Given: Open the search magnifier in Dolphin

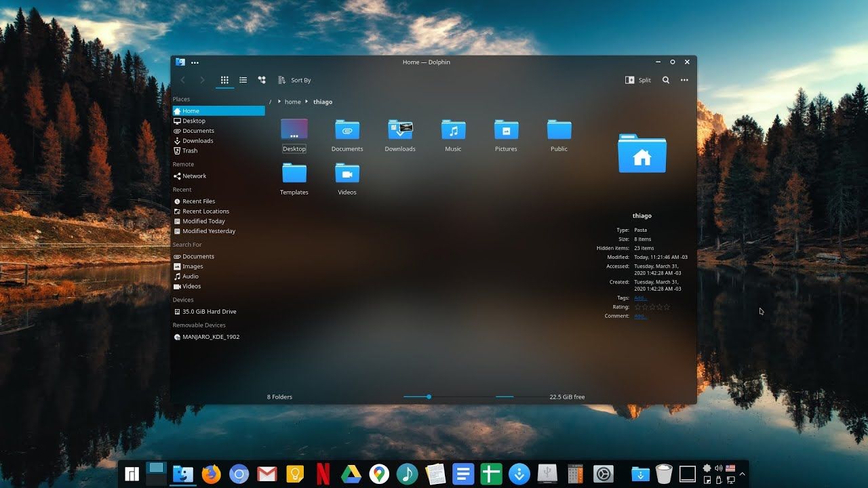Looking at the screenshot, I should (666, 80).
